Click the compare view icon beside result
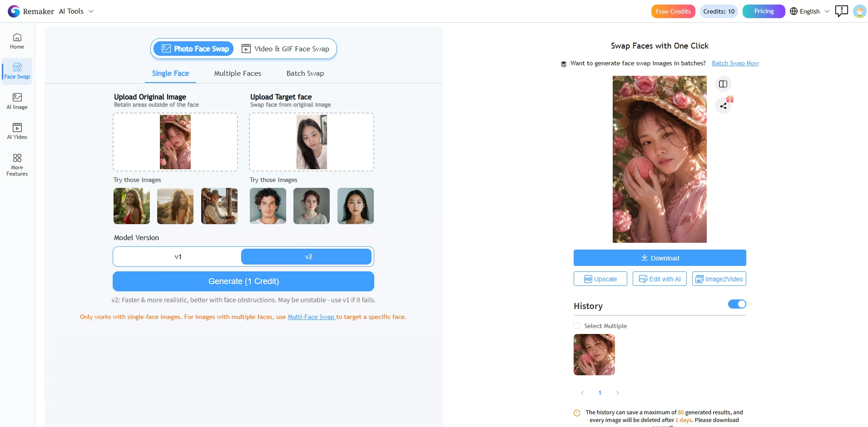The width and height of the screenshot is (868, 427). click(723, 84)
